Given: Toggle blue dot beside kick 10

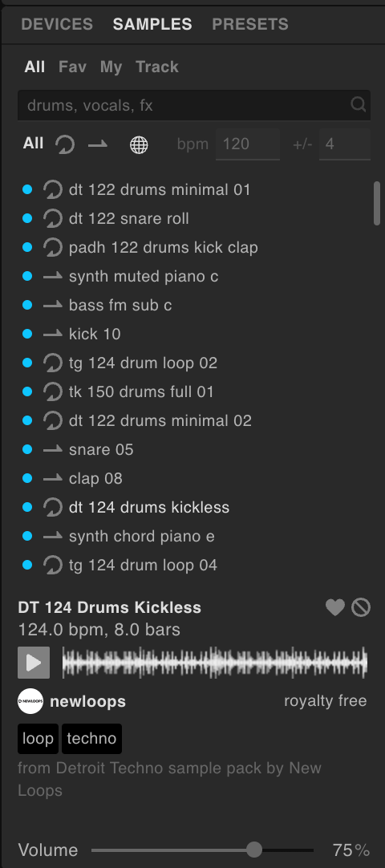Looking at the screenshot, I should pos(27,334).
